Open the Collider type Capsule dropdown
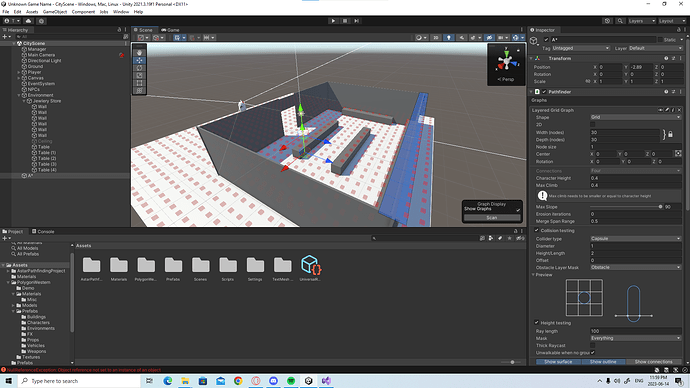 point(635,238)
